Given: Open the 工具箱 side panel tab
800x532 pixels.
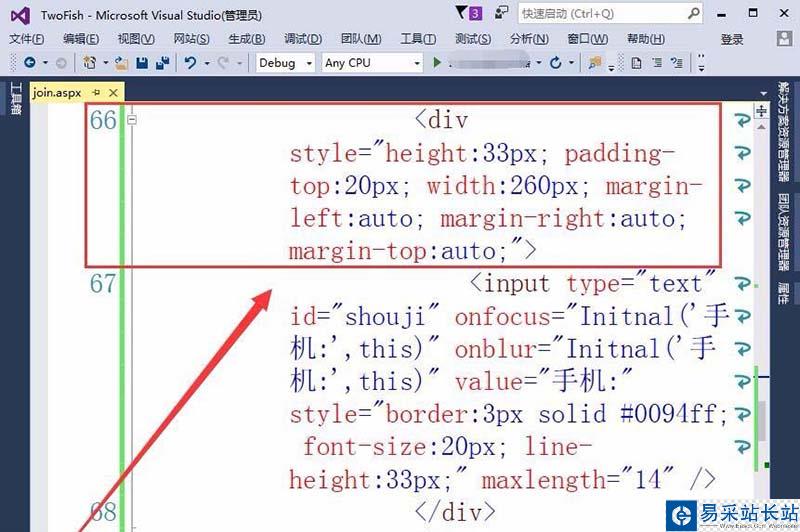Looking at the screenshot, I should coord(16,99).
